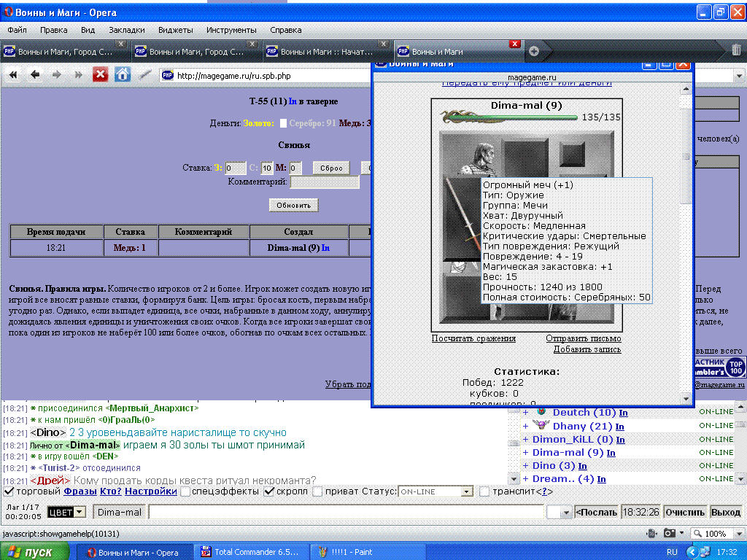Click the Комментарий input field
The image size is (747, 560).
coord(325,182)
